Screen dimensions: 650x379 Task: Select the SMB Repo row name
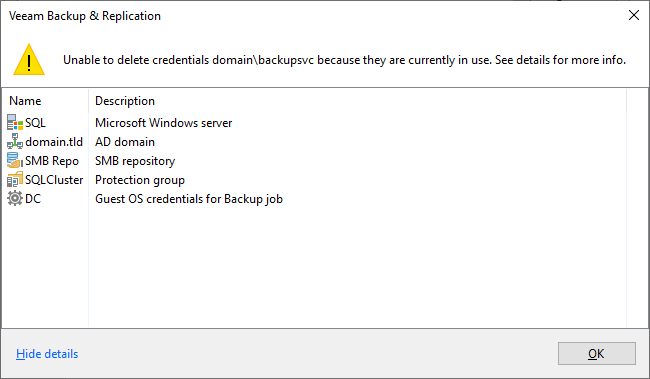(x=52, y=161)
